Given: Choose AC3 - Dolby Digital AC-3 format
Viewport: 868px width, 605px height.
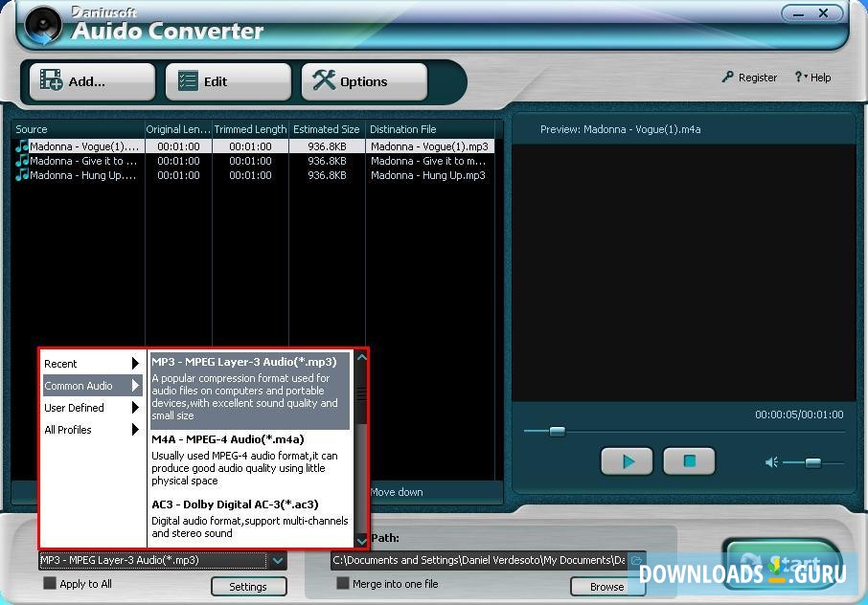Looking at the screenshot, I should click(250, 520).
